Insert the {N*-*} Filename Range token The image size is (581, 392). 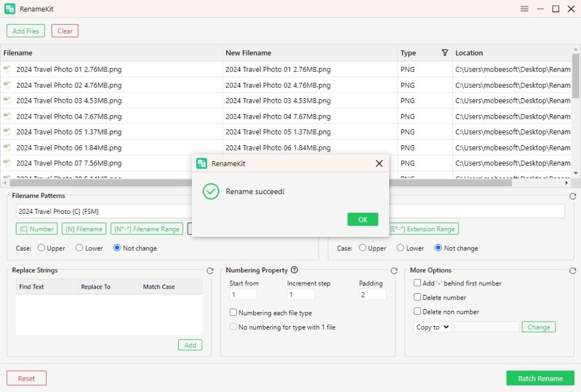[146, 229]
